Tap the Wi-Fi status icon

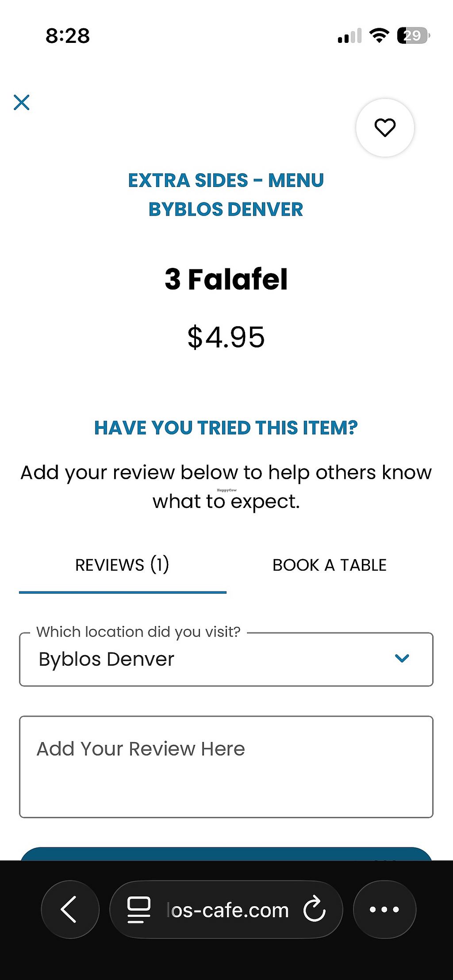tap(379, 35)
